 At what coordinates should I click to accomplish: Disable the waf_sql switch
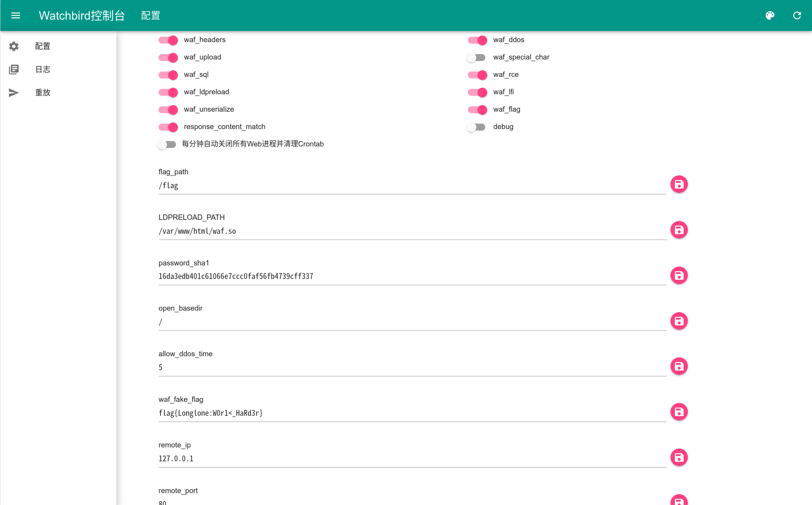(168, 75)
